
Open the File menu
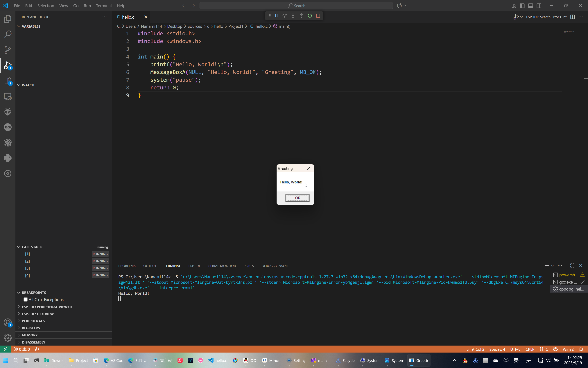(x=17, y=6)
